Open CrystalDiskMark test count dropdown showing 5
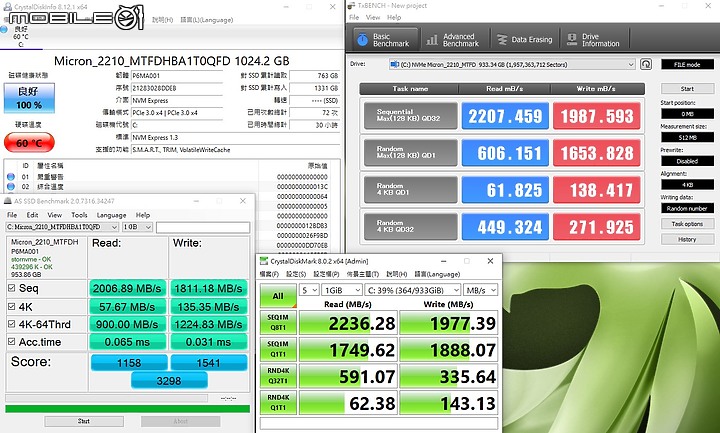Viewport: 720px width, 433px height. [x=309, y=290]
